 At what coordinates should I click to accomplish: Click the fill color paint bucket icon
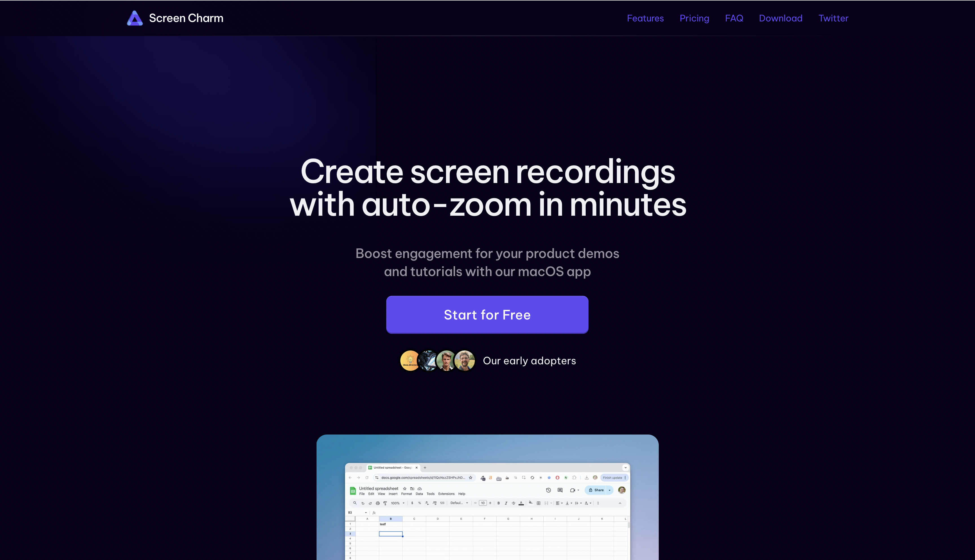click(x=531, y=503)
